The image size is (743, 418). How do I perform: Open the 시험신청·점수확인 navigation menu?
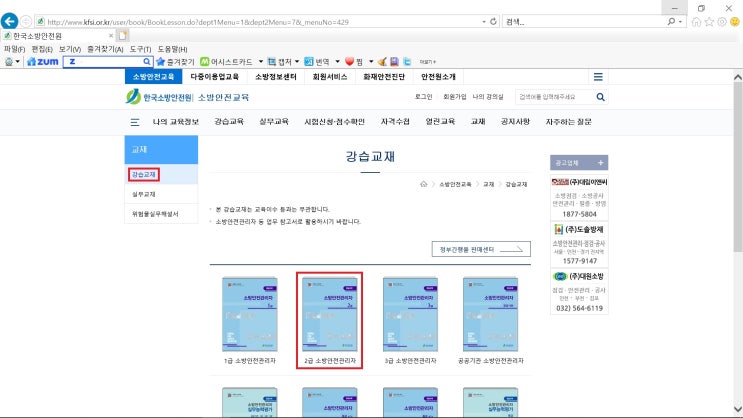tap(335, 122)
